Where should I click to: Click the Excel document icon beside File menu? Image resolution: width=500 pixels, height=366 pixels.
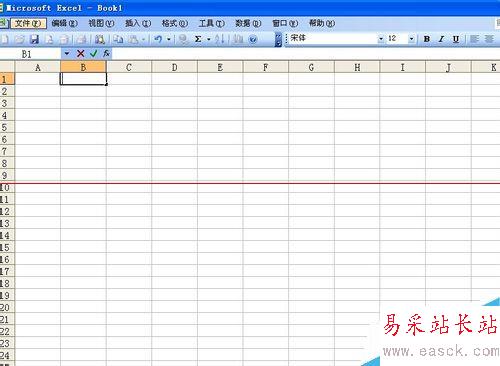(3, 23)
